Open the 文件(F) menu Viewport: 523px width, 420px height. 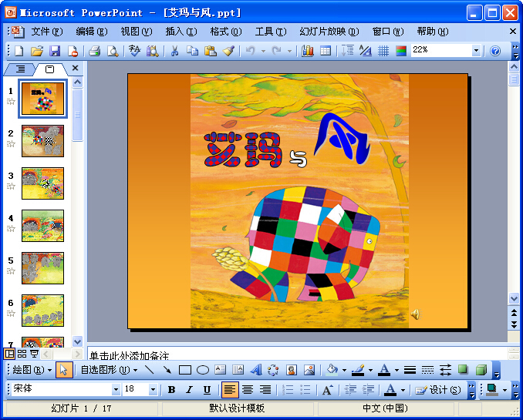click(47, 32)
